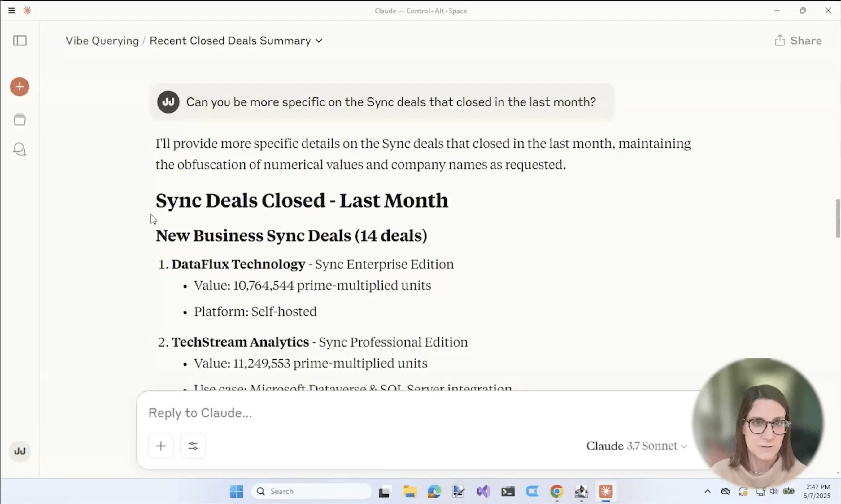The height and width of the screenshot is (504, 841).
Task: Show hidden system tray icons chevron
Action: coord(708,491)
